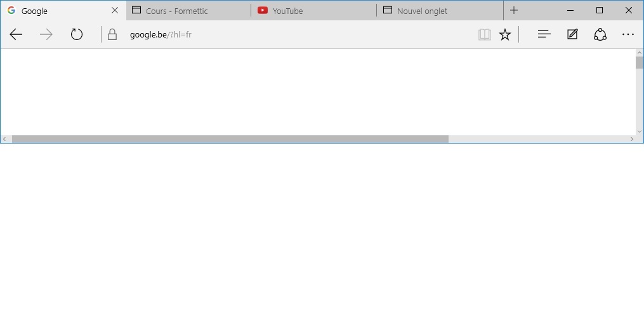
Task: Refresh the current page
Action: pos(77,34)
